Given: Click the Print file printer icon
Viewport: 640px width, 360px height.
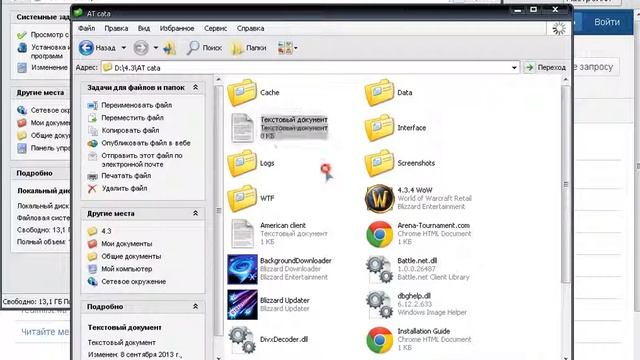Looking at the screenshot, I should point(92,176).
